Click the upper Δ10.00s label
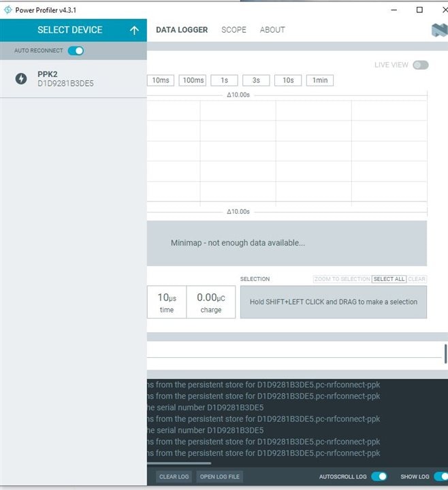 click(238, 95)
